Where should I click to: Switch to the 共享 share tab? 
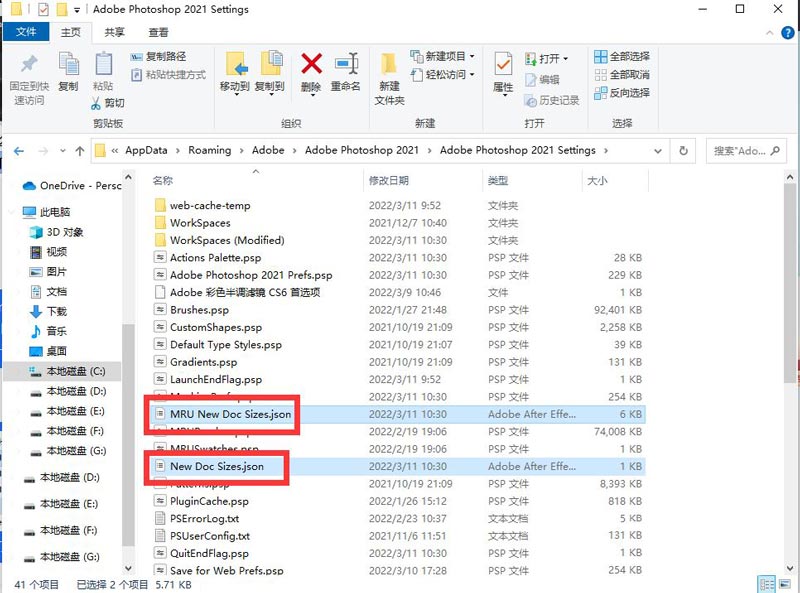tap(114, 32)
